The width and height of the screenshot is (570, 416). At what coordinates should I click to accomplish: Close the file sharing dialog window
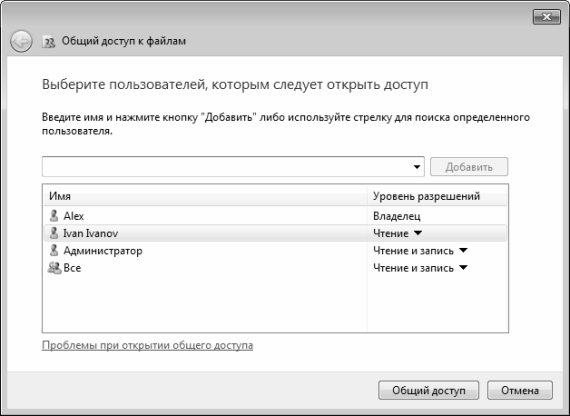(x=546, y=17)
